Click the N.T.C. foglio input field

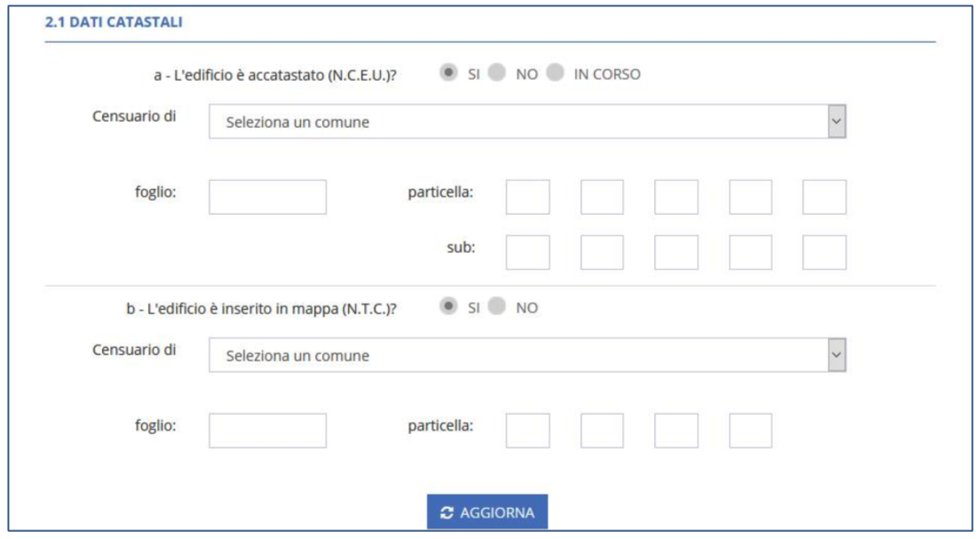[x=267, y=430]
